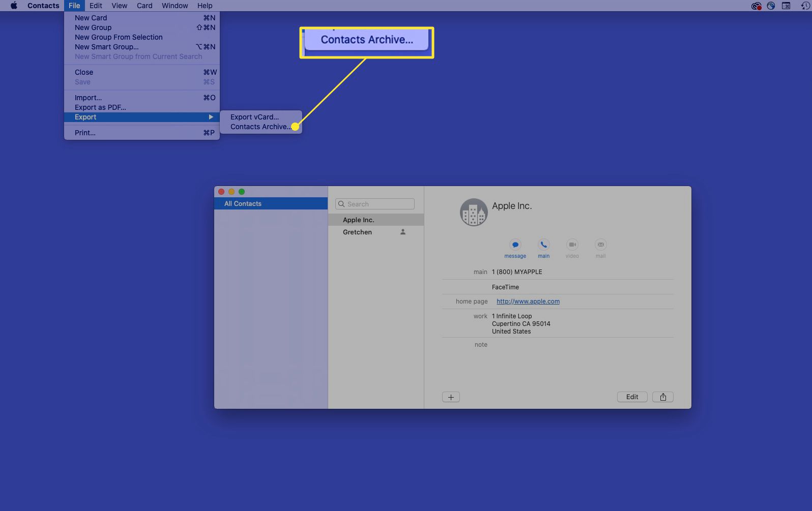Click the globe icon in the menu bar
Screen dimensions: 812x511
point(771,6)
